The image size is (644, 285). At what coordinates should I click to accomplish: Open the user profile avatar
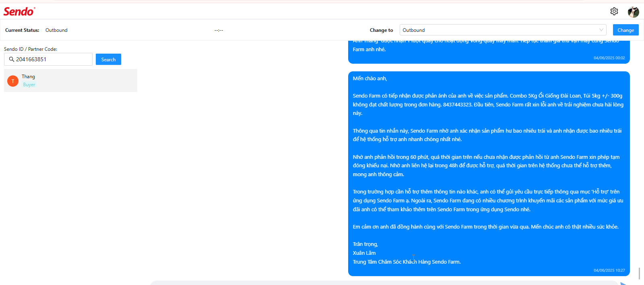[x=634, y=12]
